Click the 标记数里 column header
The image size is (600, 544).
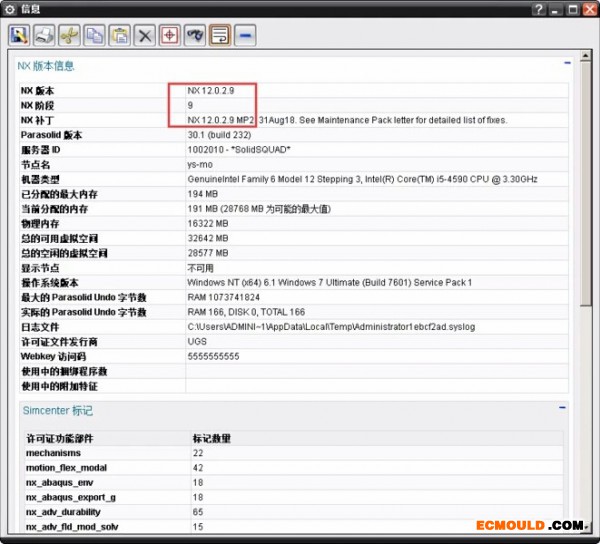(x=212, y=438)
